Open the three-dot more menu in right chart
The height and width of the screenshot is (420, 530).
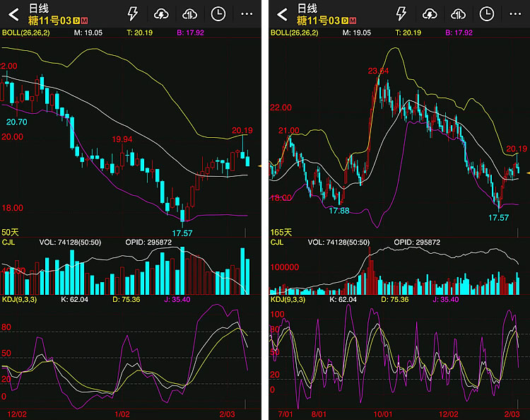[x=515, y=14]
